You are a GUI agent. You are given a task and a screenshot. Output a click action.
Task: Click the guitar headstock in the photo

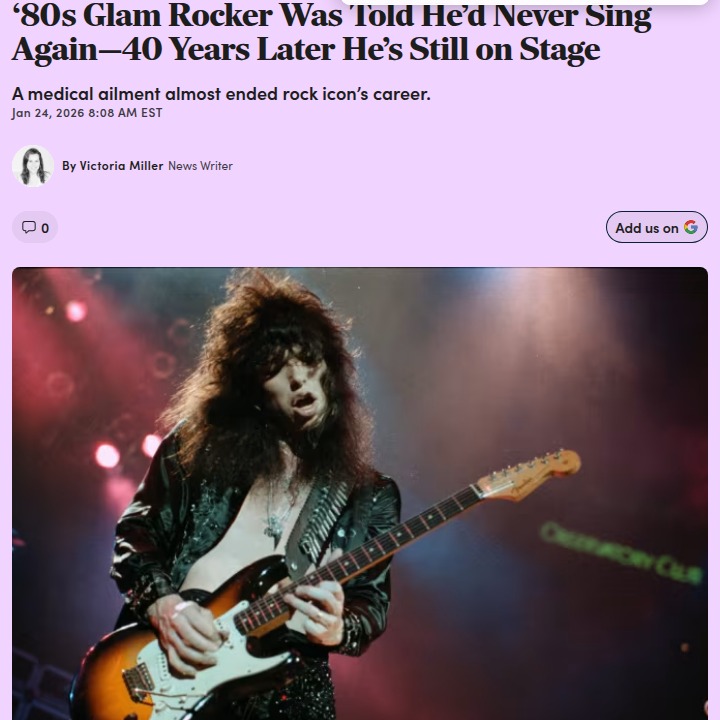pos(529,475)
